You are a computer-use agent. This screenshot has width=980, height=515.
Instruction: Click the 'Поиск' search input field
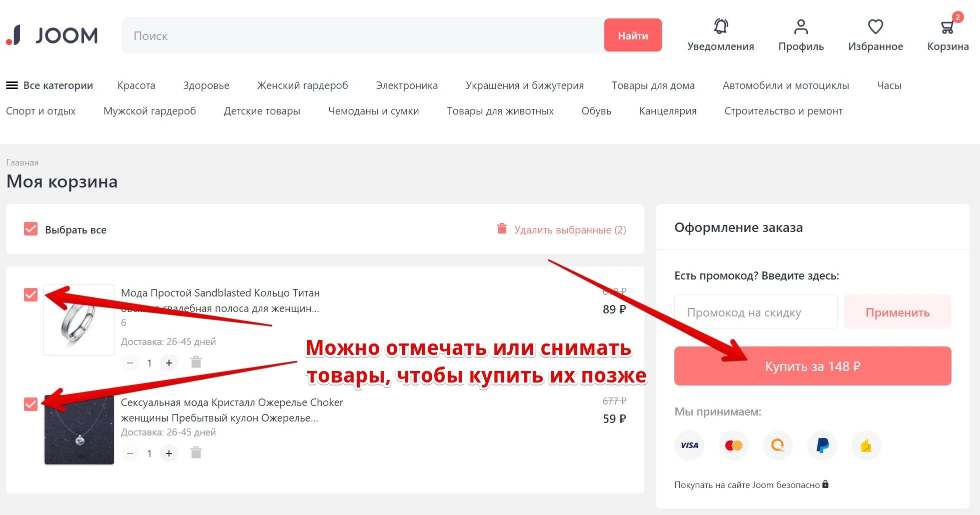(363, 35)
